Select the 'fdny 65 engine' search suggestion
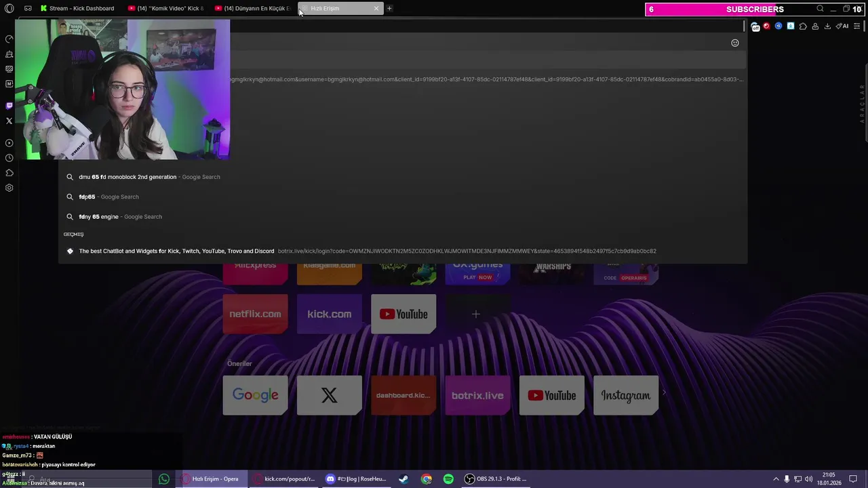 [x=403, y=217]
